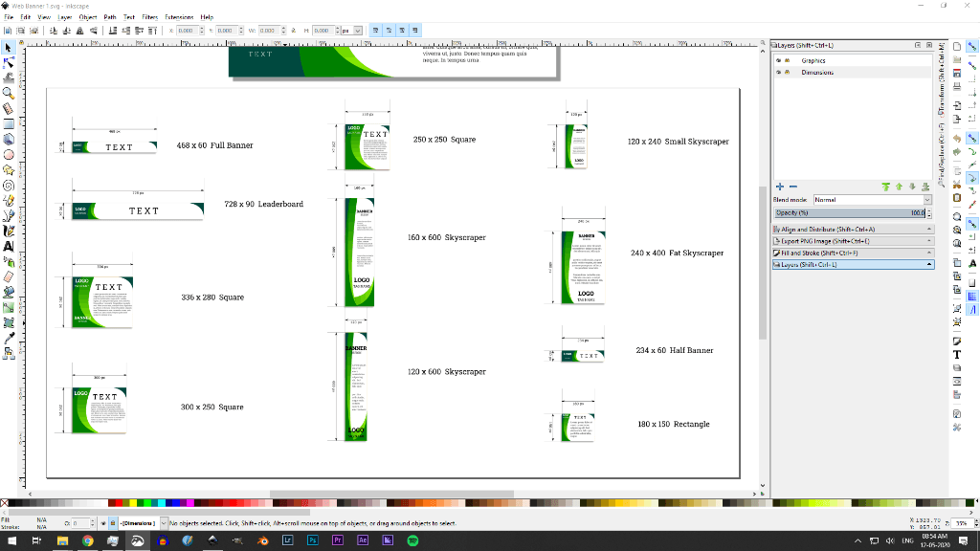This screenshot has height=551, width=980.
Task: Toggle visibility of the Dimensions layer
Action: pos(779,72)
